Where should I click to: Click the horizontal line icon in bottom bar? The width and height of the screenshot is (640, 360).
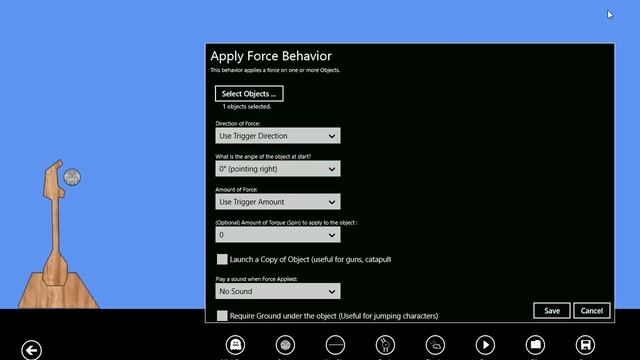[x=335, y=345]
